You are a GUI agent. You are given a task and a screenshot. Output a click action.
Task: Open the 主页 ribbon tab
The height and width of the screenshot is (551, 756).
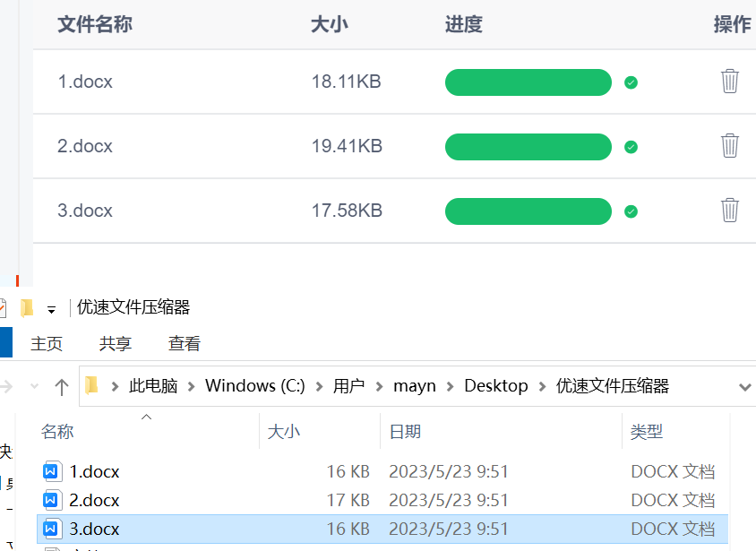coord(47,344)
